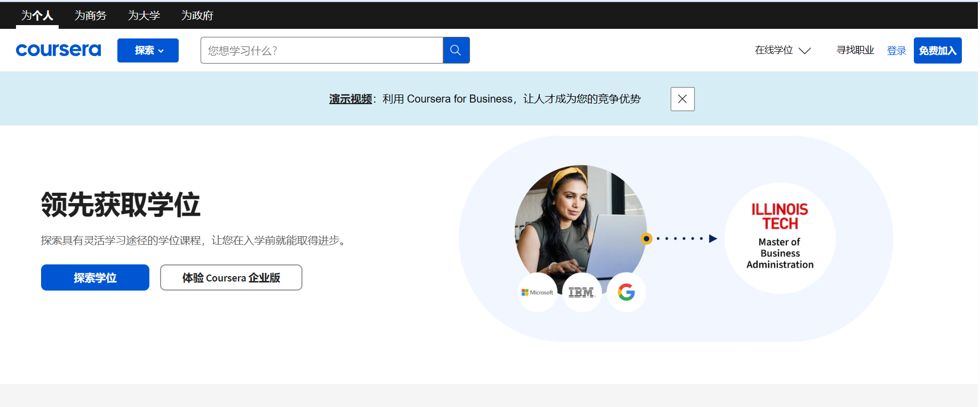980x407 pixels.
Task: Click the IBM logo badge
Action: [x=581, y=292]
